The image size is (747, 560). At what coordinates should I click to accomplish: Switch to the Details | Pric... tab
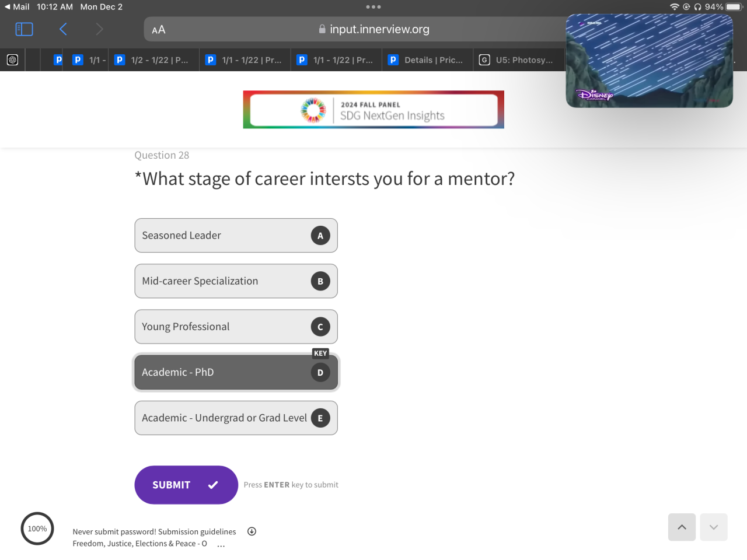(427, 60)
